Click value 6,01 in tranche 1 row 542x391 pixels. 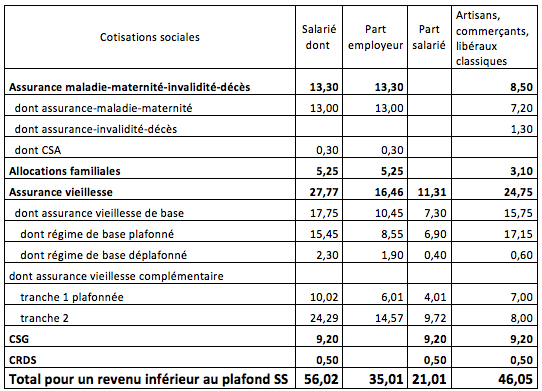coord(392,297)
